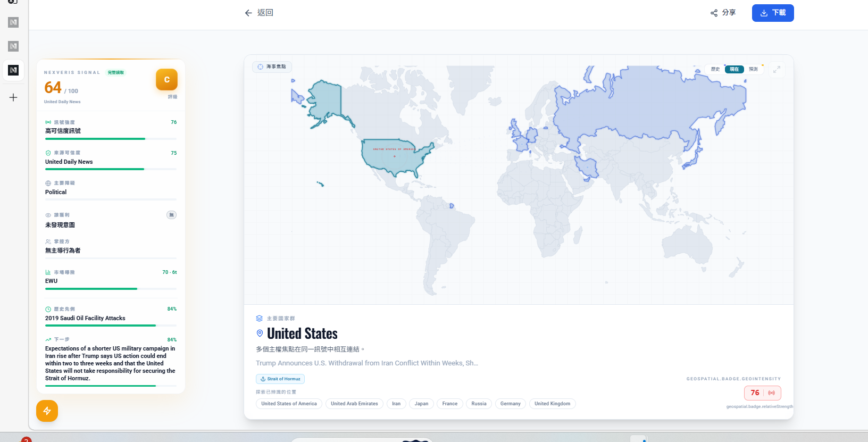This screenshot has height=442, width=868.
Task: Open the active black N sidebar icon
Action: 13,70
